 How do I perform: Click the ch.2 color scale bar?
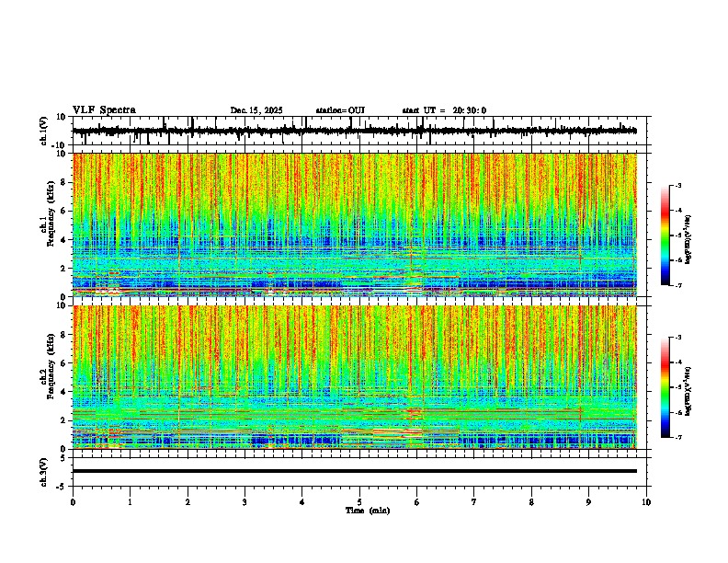(665, 387)
